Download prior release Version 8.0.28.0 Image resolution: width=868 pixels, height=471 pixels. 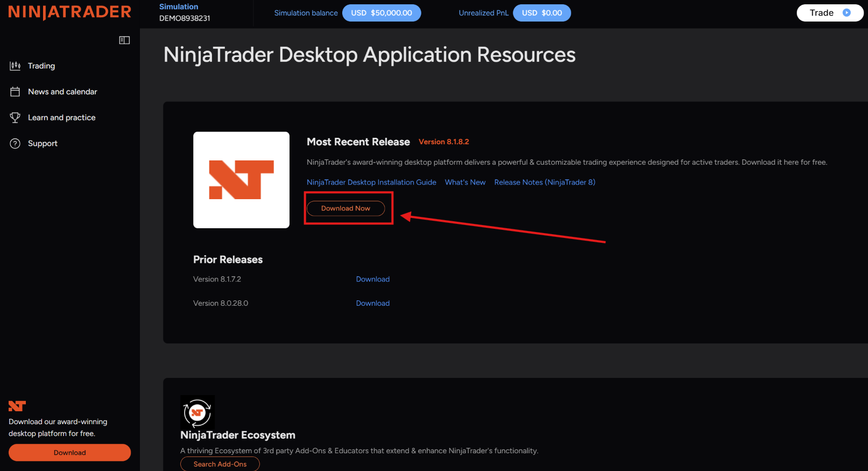click(x=373, y=304)
